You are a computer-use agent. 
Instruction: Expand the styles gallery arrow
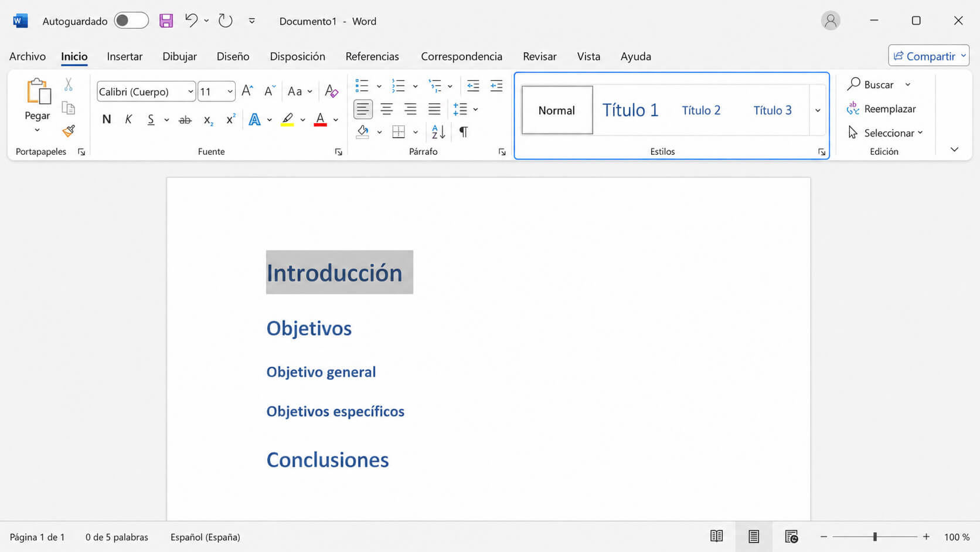[x=818, y=110]
